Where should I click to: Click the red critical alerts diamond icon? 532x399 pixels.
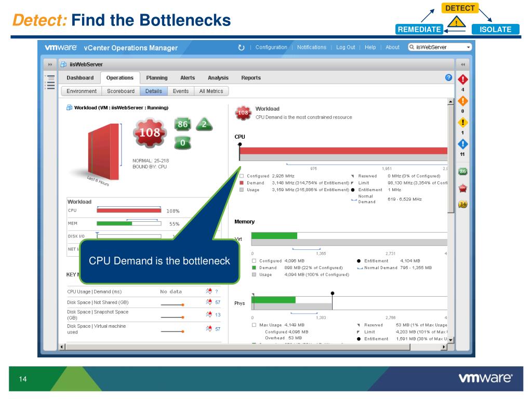tap(463, 79)
